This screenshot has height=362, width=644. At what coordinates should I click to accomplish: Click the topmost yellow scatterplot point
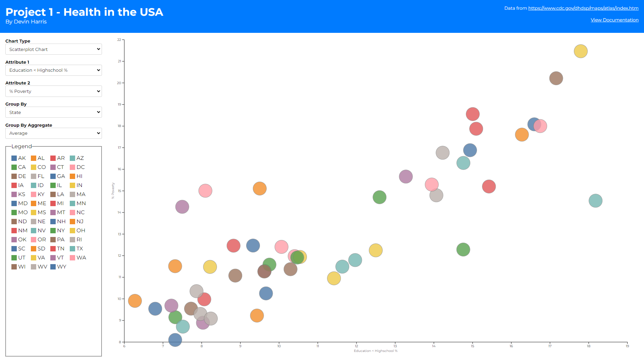coord(581,51)
